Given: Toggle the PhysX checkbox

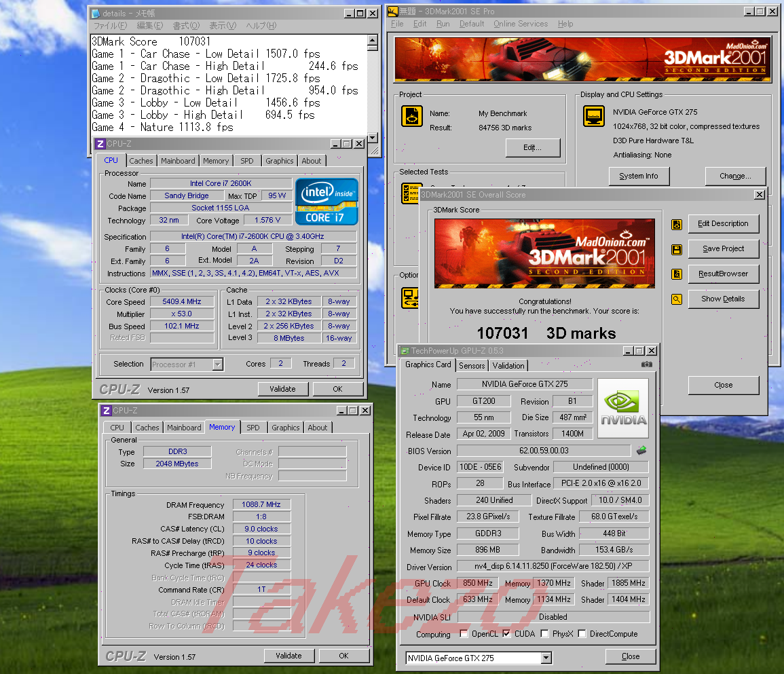Looking at the screenshot, I should [x=544, y=633].
